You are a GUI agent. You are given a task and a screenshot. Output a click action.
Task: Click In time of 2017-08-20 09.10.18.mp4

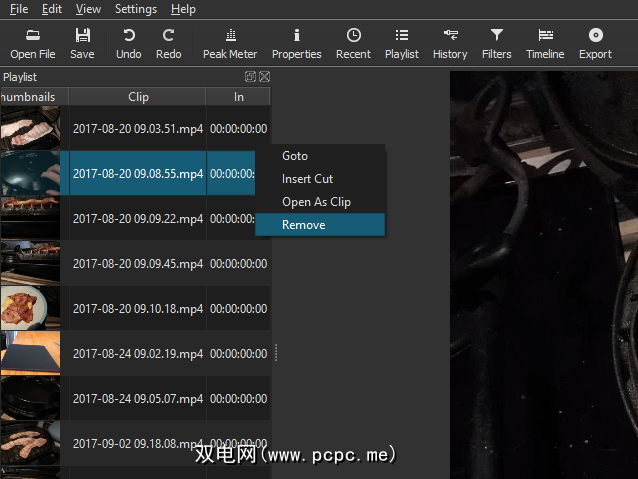(x=238, y=308)
